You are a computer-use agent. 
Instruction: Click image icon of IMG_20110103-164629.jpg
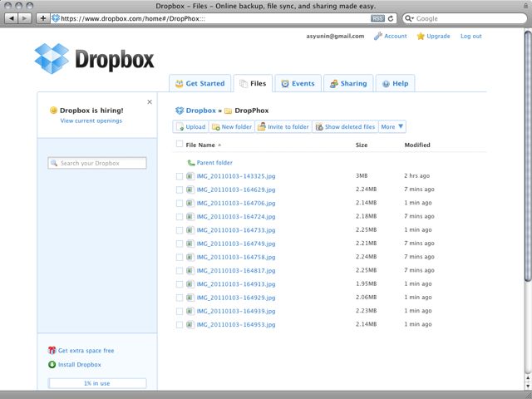click(x=190, y=190)
